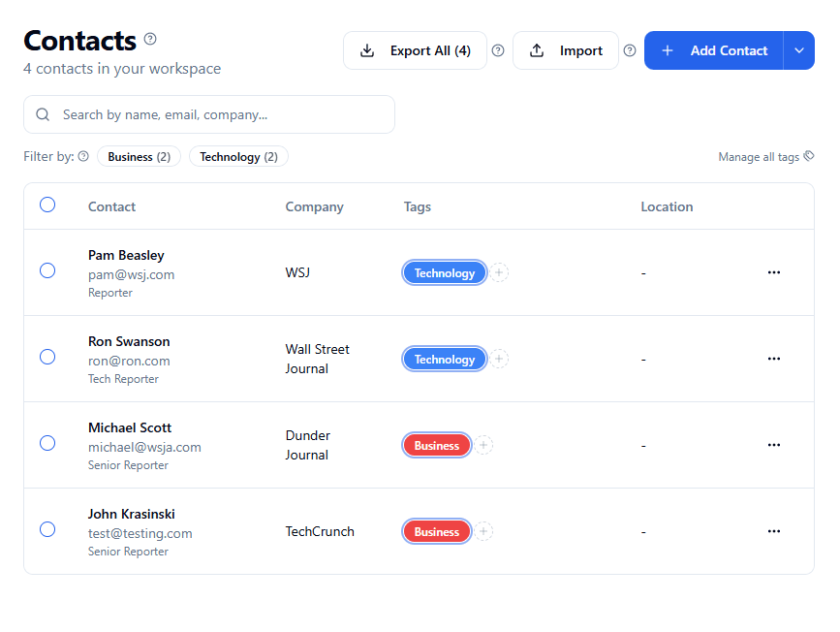
Task: Click the help icon next to Import
Action: pyautogui.click(x=630, y=50)
